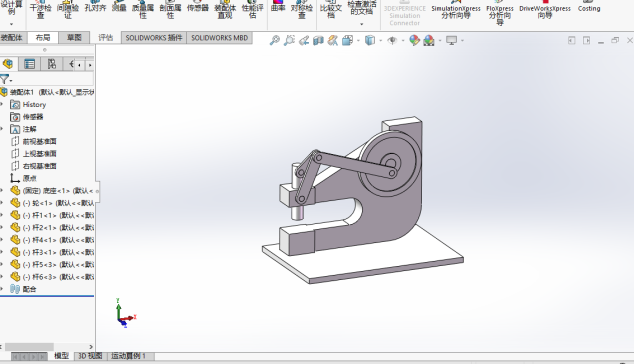Image resolution: width=634 pixels, height=364 pixels.
Task: Expand the 配合 mates folder
Action: click(2, 289)
